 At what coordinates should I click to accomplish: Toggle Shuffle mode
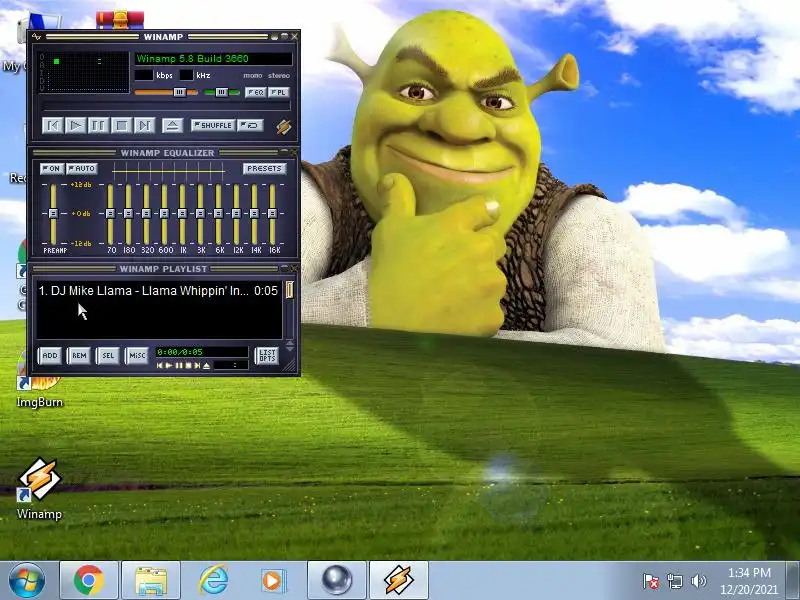(213, 125)
